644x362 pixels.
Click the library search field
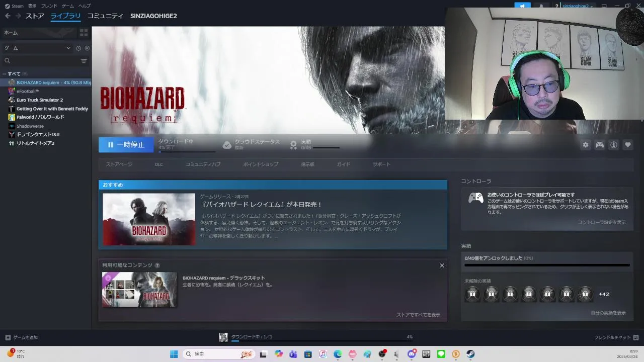(41, 61)
